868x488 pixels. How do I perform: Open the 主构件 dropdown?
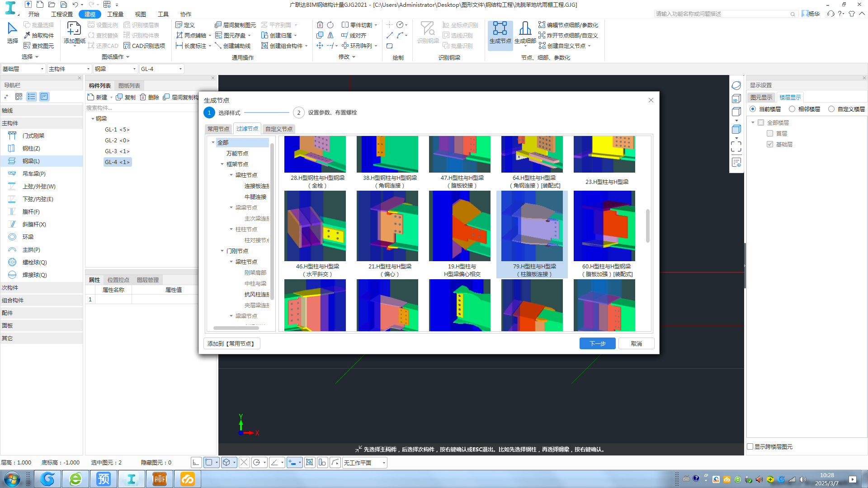(70, 69)
